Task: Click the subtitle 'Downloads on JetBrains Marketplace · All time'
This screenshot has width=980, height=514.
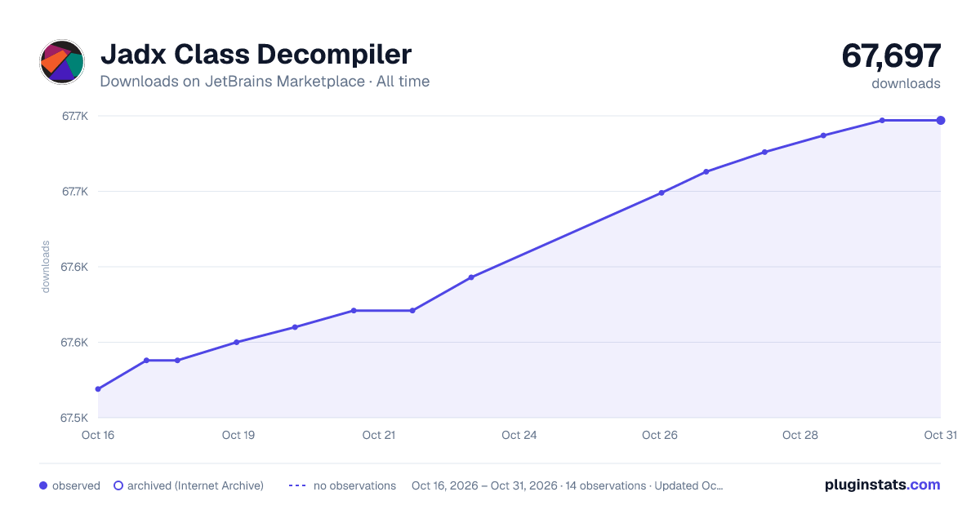Action: tap(265, 82)
